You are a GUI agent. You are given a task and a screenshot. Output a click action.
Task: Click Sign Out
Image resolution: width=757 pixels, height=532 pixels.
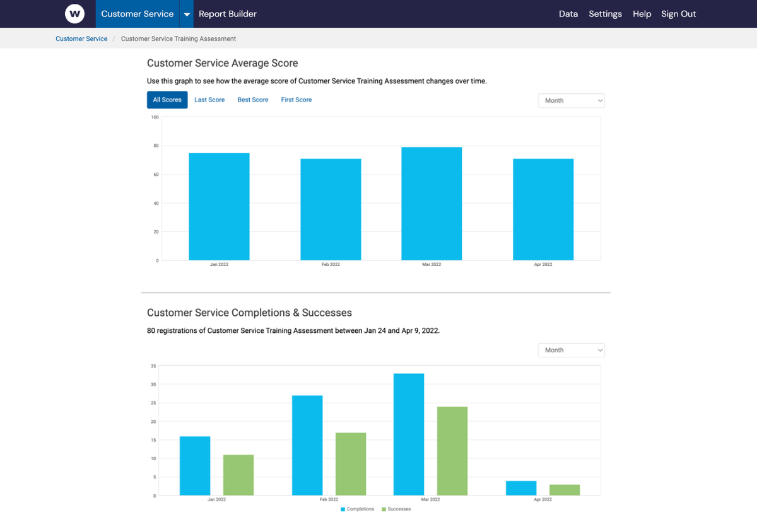coord(678,13)
